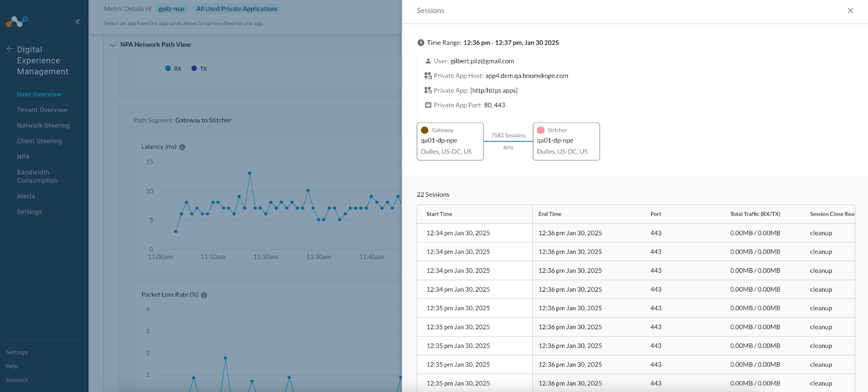
Task: Toggle the RX legend series
Action: click(173, 68)
